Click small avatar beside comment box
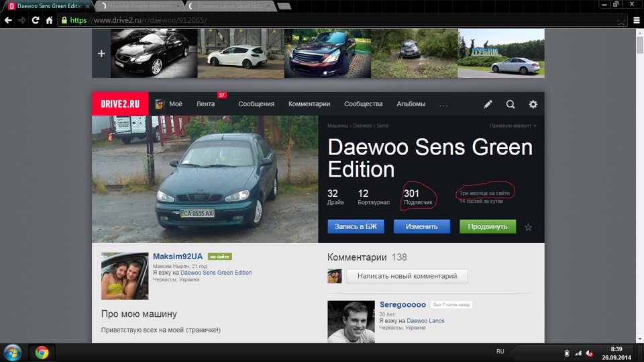 coord(334,276)
